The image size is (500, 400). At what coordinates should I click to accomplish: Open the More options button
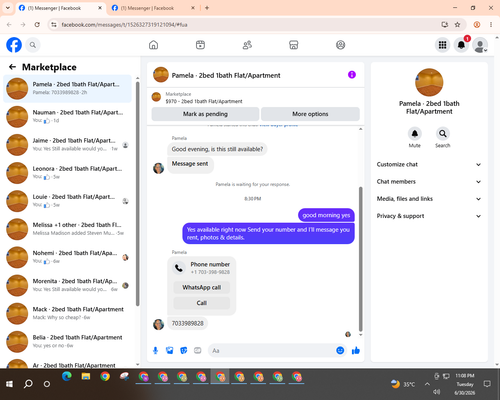click(310, 114)
